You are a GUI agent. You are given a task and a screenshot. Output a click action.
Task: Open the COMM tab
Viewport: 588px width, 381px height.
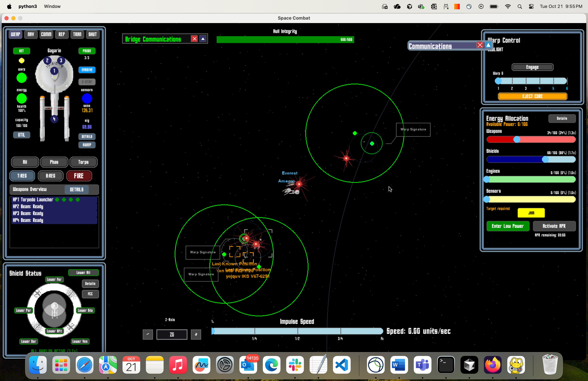point(46,34)
